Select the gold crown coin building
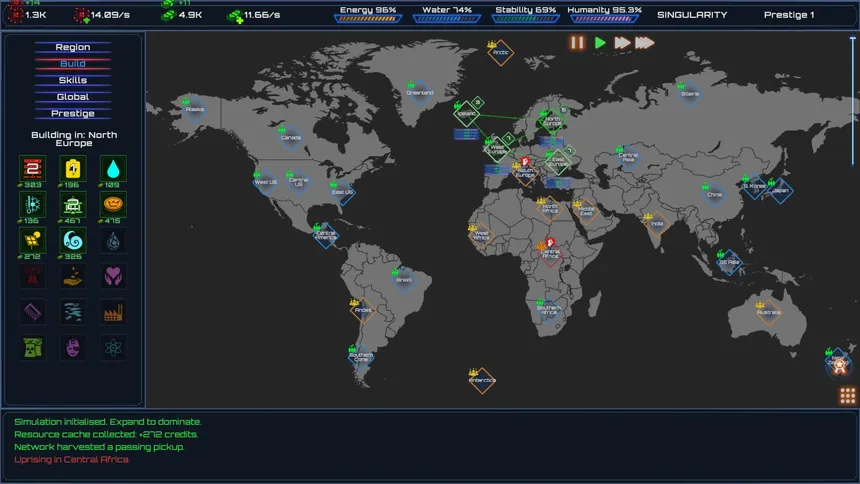 point(113,205)
